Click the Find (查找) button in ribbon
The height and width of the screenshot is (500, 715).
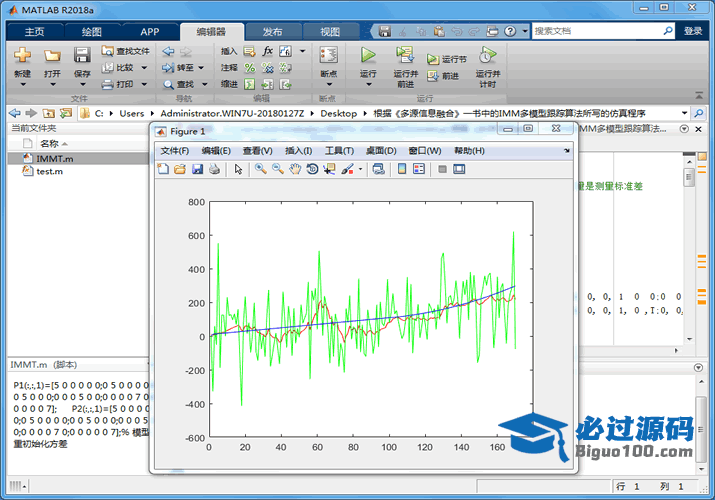[x=179, y=84]
